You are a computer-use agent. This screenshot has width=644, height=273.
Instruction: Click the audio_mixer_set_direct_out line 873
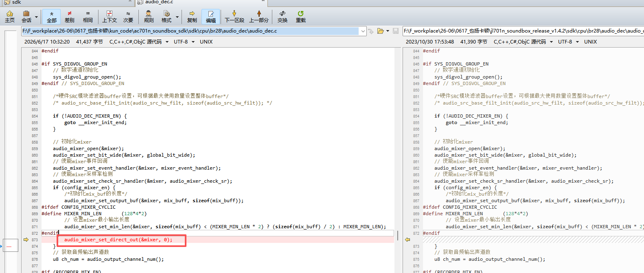click(x=118, y=240)
